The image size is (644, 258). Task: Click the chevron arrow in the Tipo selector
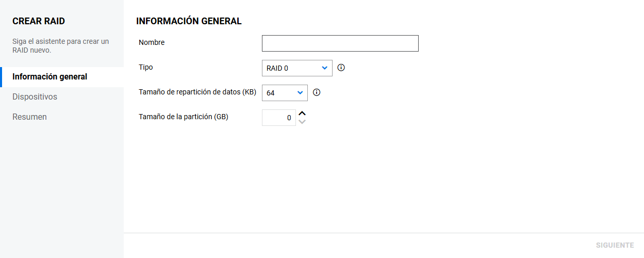[324, 68]
